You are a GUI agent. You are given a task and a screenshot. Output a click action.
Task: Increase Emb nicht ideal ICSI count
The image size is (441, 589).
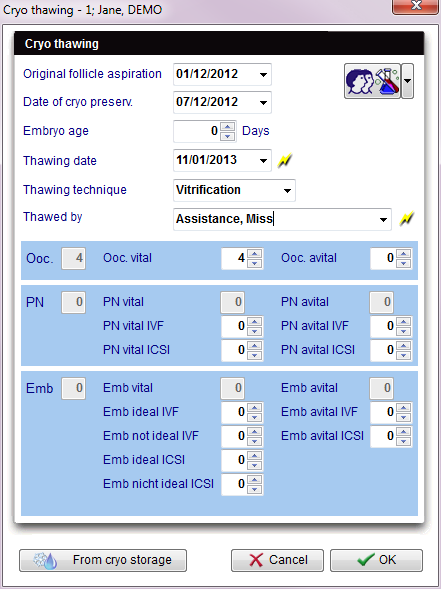255,480
